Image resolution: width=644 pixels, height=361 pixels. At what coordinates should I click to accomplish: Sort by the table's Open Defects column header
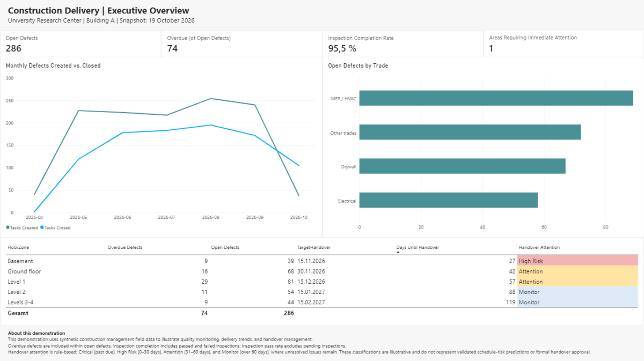[225, 247]
